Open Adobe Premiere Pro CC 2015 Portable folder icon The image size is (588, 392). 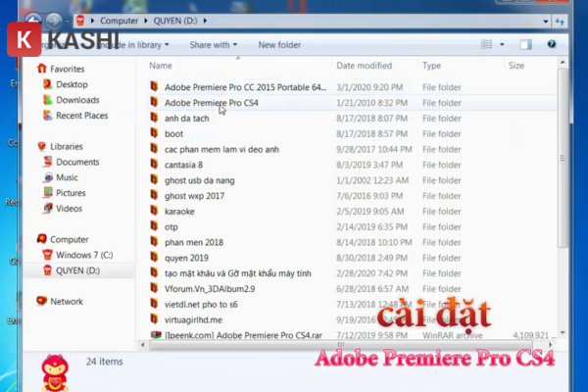(x=154, y=86)
